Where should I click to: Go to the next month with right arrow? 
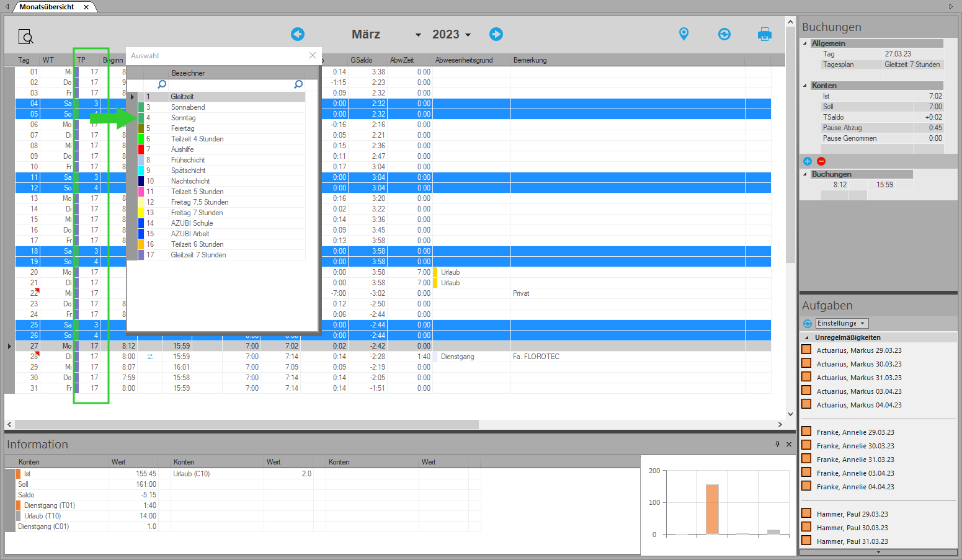pos(496,34)
